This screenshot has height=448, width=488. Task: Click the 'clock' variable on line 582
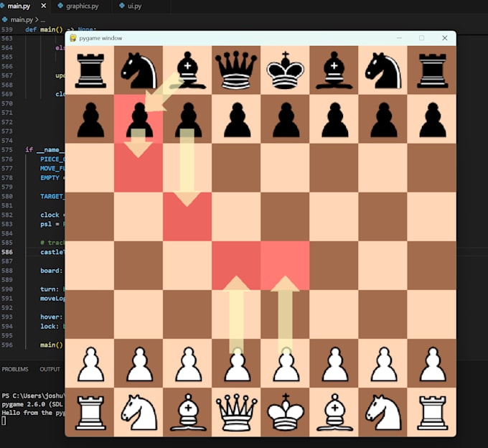point(50,215)
